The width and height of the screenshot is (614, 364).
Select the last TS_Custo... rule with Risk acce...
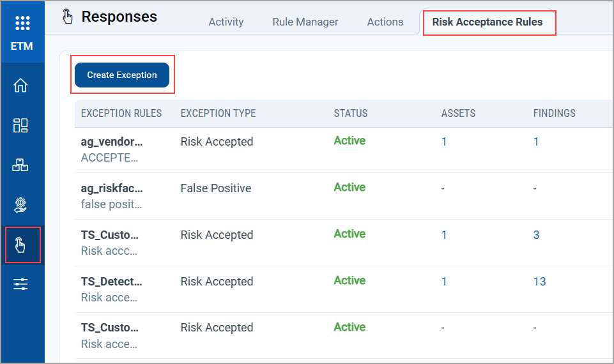110,328
